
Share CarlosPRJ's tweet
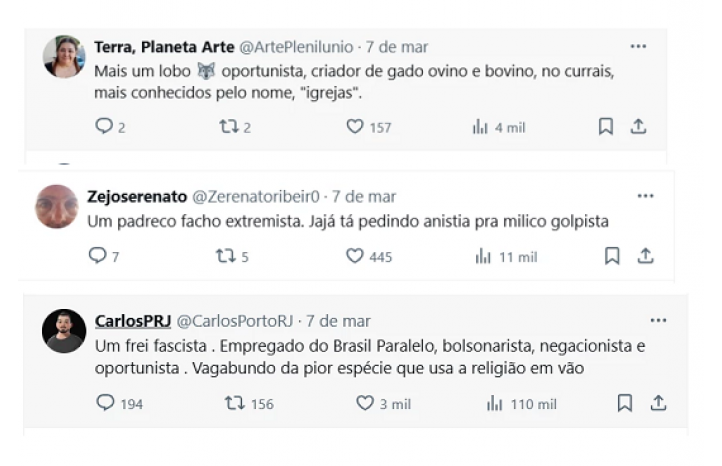click(x=658, y=403)
